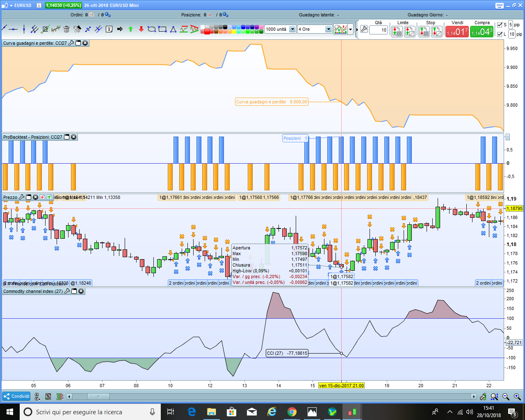This screenshot has width=525, height=420.
Task: Click the Condividi share button
Action: [x=16, y=396]
